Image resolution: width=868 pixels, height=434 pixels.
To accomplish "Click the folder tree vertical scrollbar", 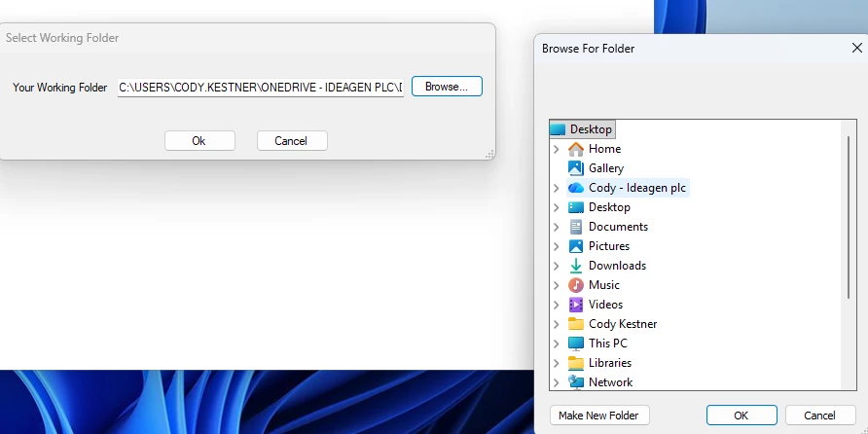I will (x=849, y=217).
